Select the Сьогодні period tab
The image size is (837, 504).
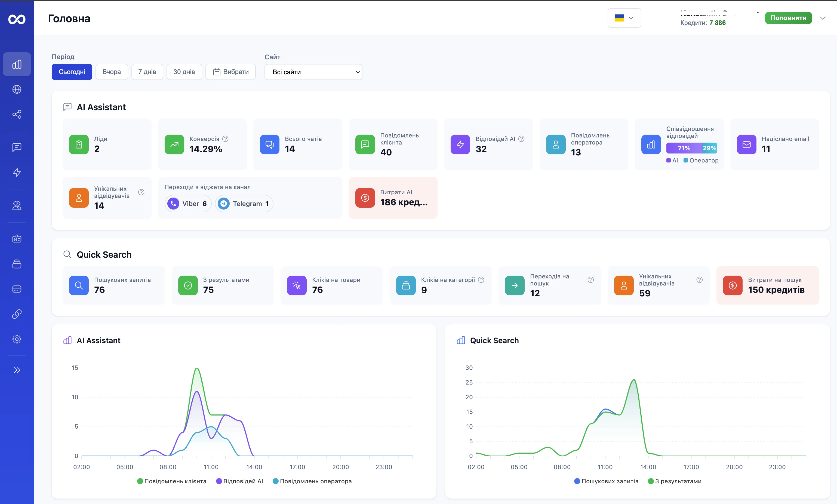point(72,72)
